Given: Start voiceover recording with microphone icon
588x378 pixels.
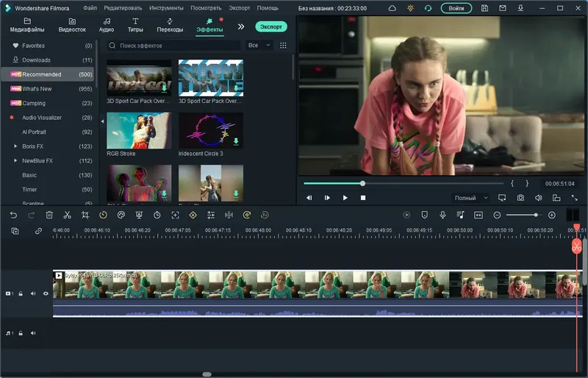Looking at the screenshot, I should click(442, 215).
